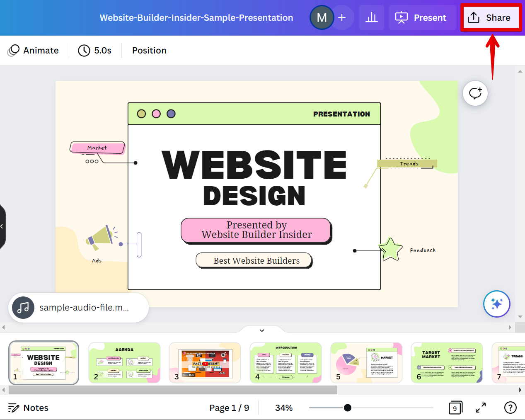The width and height of the screenshot is (525, 420).
Task: Open speaker Notes
Action: (28, 408)
